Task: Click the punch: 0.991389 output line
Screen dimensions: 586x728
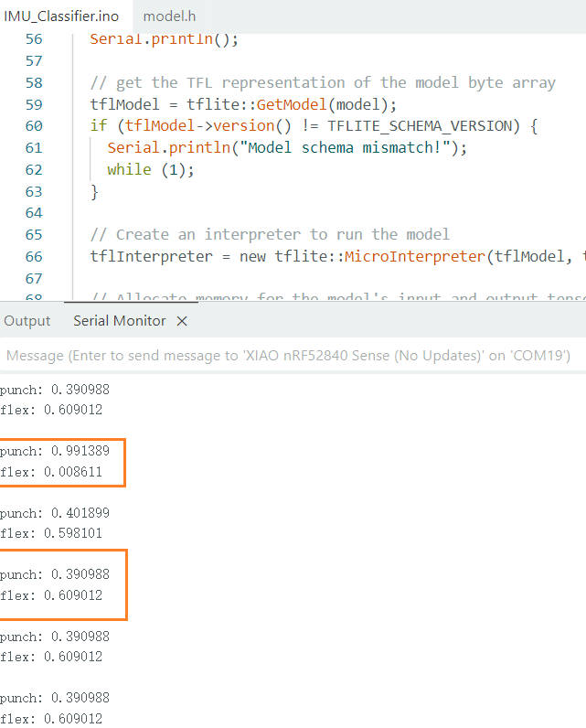Action: pyautogui.click(x=55, y=452)
